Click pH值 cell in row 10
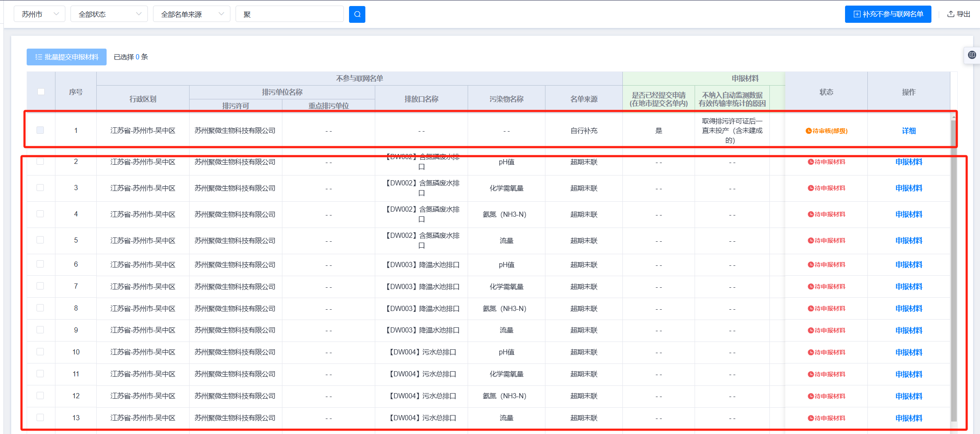980x434 pixels. (x=506, y=352)
